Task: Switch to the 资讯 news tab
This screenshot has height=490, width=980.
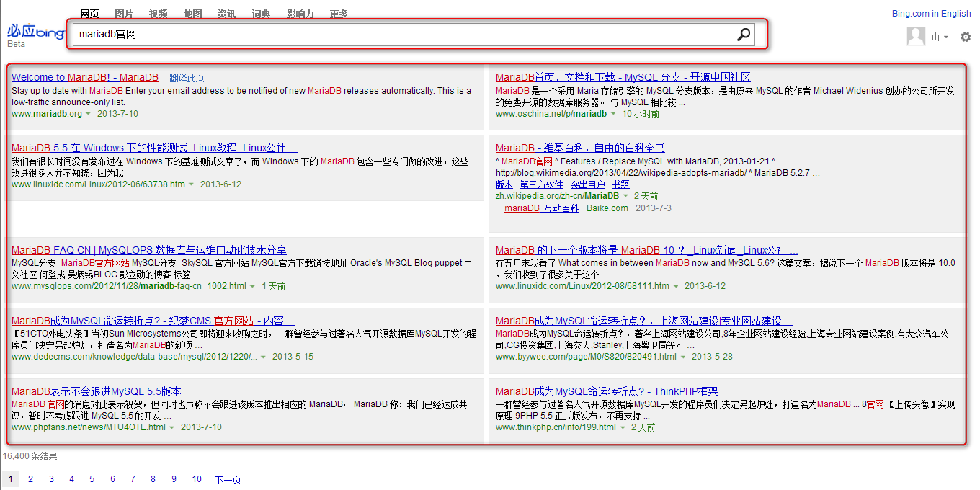Action: (x=226, y=14)
